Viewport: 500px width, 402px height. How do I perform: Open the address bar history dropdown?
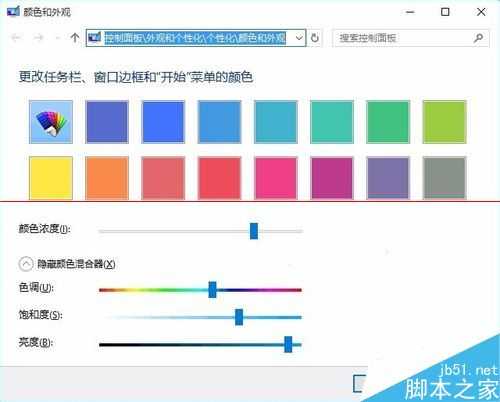click(x=299, y=38)
